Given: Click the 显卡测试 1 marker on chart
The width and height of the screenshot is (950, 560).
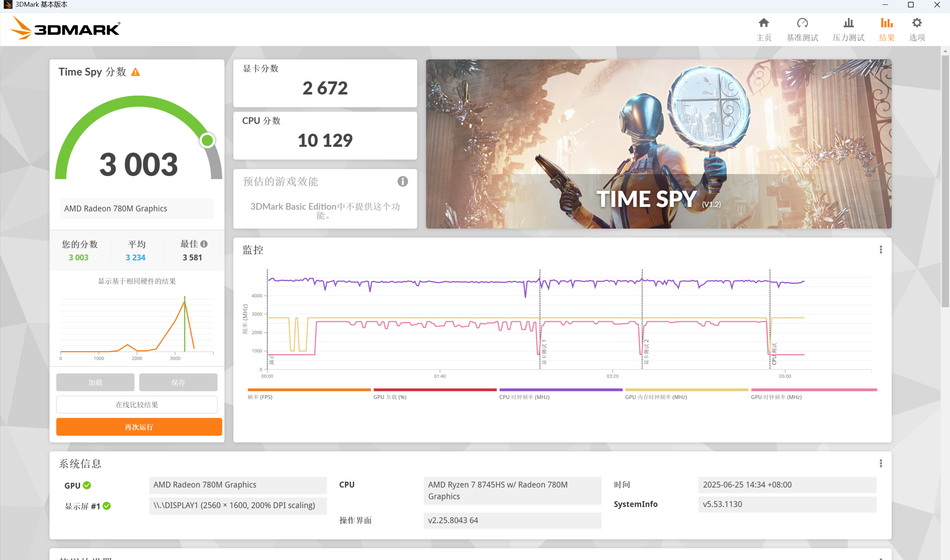Looking at the screenshot, I should (x=544, y=352).
